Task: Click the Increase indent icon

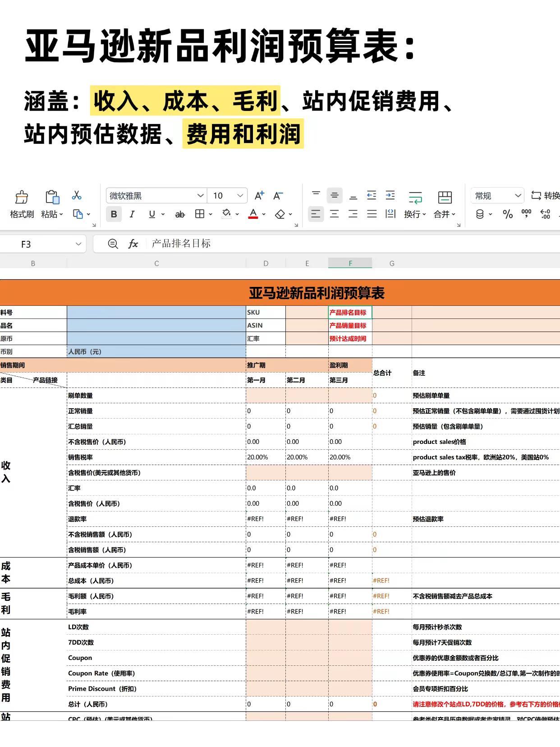Action: point(390,195)
